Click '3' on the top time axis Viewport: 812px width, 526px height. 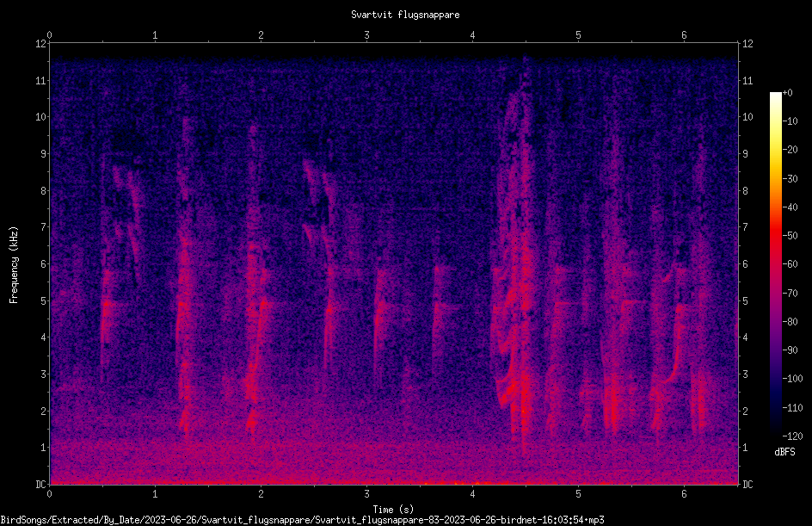pos(366,35)
